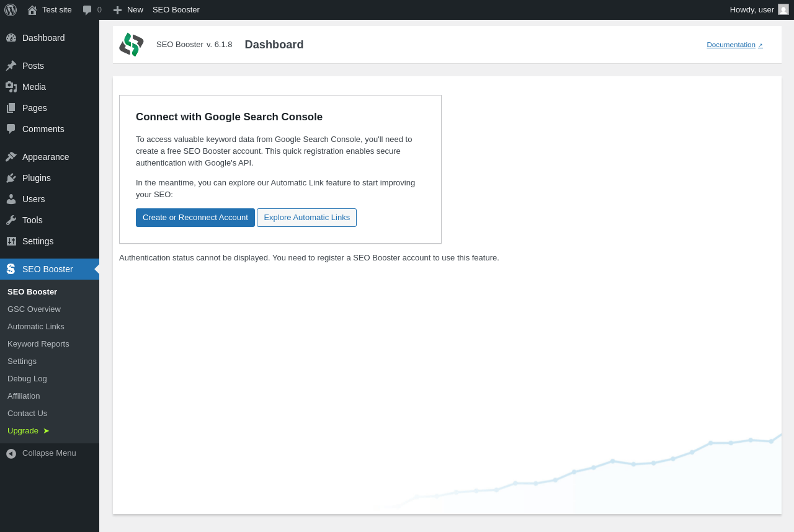Click the Appearance paintbrush icon

[x=11, y=157]
